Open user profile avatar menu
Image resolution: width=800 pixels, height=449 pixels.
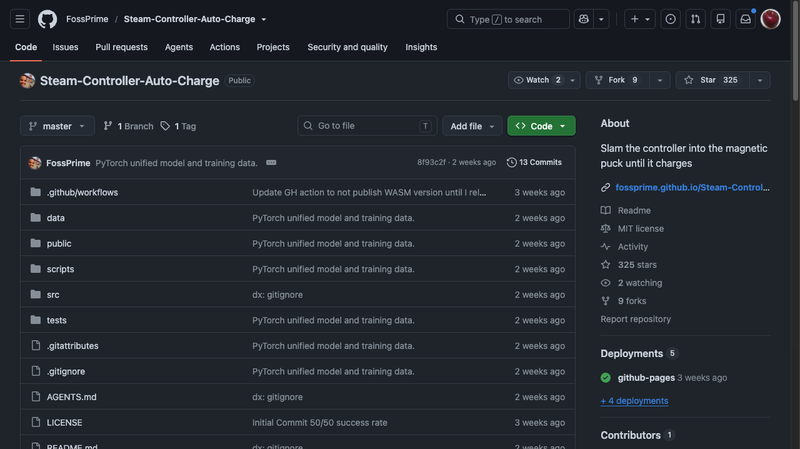point(770,19)
